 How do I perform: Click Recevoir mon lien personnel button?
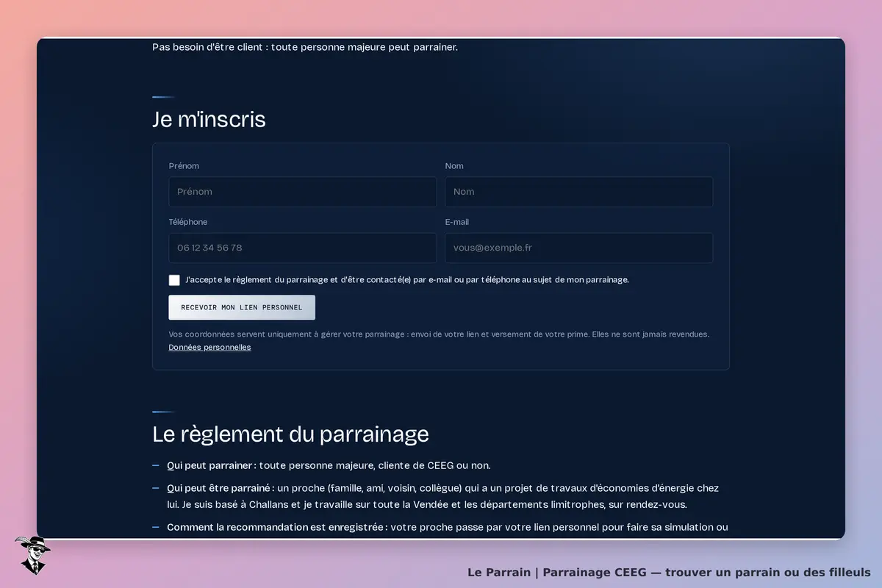click(242, 307)
